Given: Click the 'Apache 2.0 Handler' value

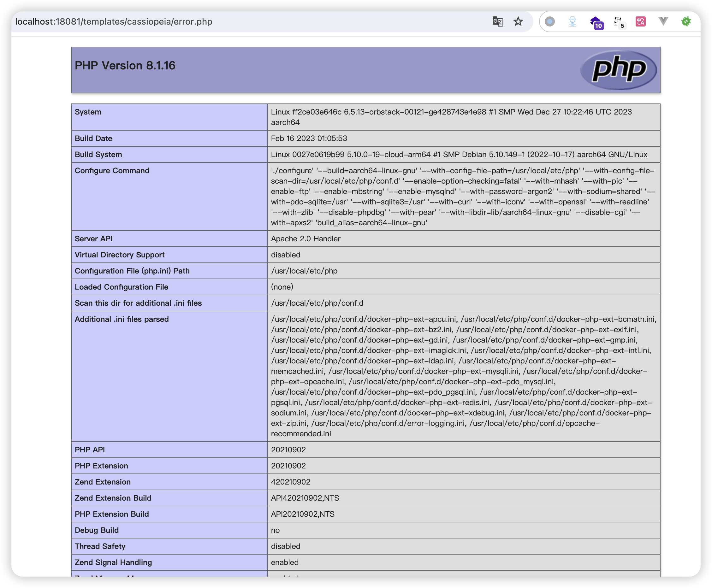Looking at the screenshot, I should click(305, 238).
